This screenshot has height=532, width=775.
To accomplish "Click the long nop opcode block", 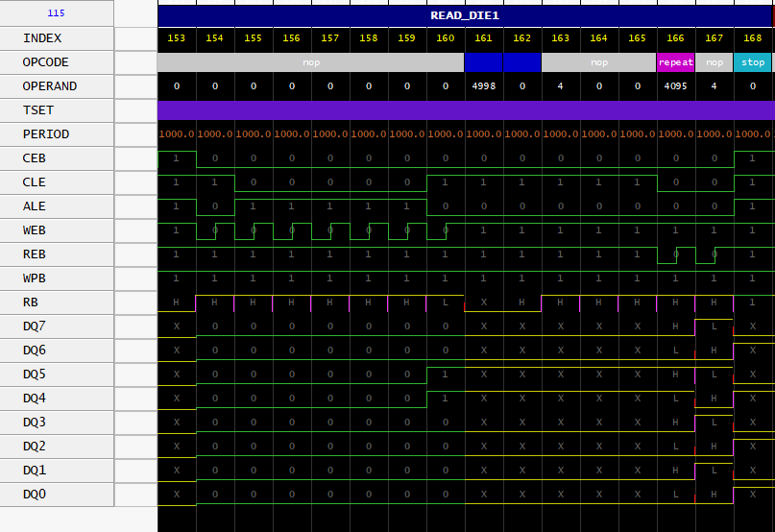I will tap(311, 62).
